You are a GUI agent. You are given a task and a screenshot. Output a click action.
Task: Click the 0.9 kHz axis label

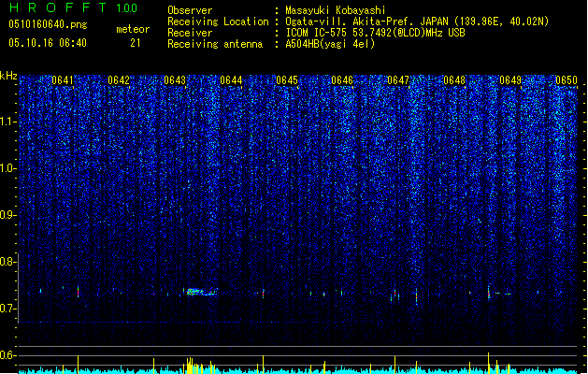pyautogui.click(x=7, y=215)
